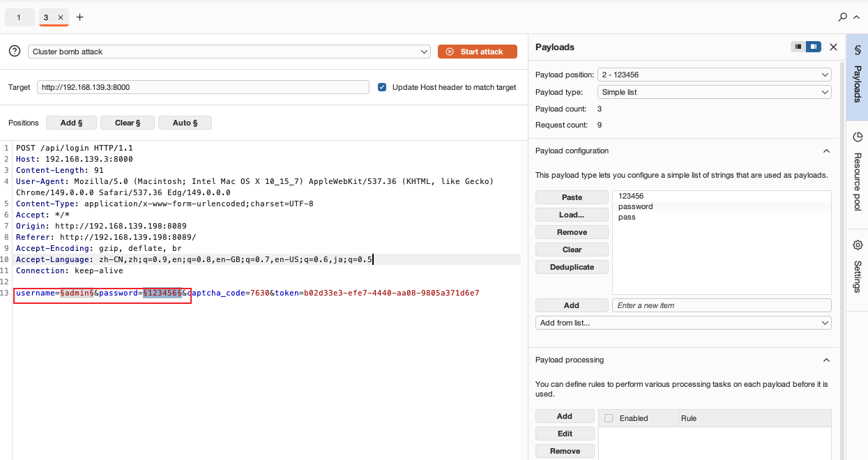Switch to Intruder tab 1
Viewport: 868px width, 460px height.
pos(19,17)
